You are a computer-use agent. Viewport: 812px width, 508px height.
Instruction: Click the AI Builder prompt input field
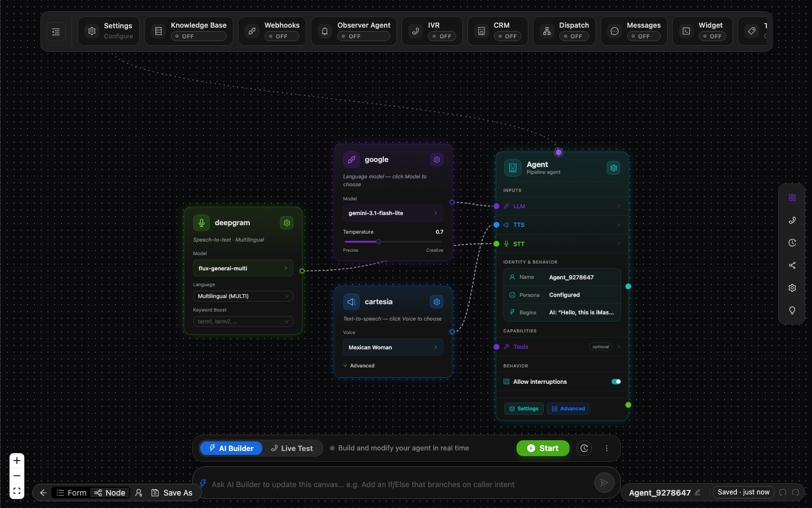(x=398, y=484)
